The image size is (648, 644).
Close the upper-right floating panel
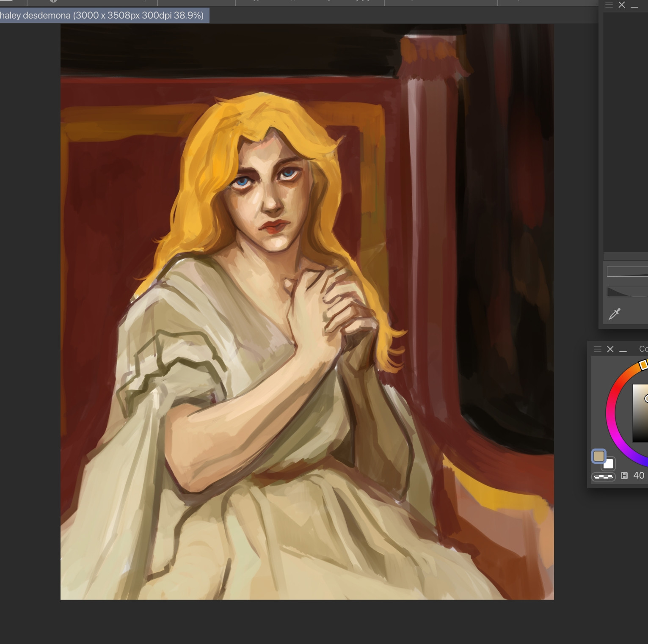(622, 5)
